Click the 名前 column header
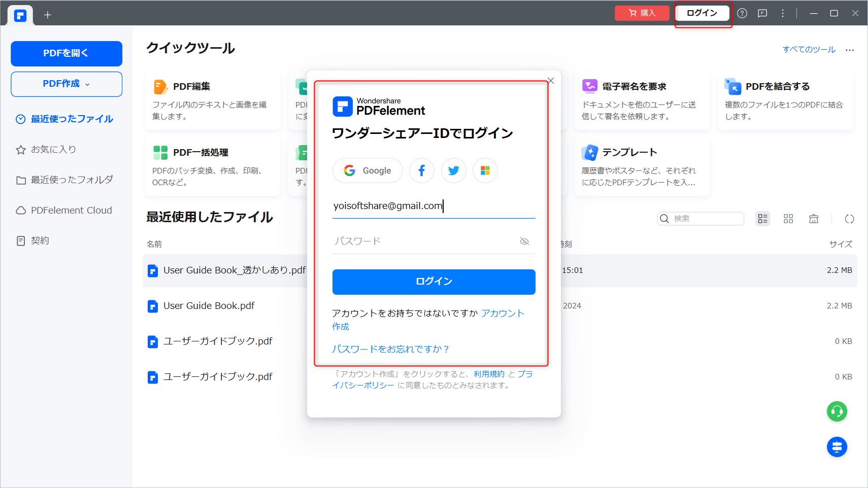The width and height of the screenshot is (868, 488). click(x=154, y=244)
